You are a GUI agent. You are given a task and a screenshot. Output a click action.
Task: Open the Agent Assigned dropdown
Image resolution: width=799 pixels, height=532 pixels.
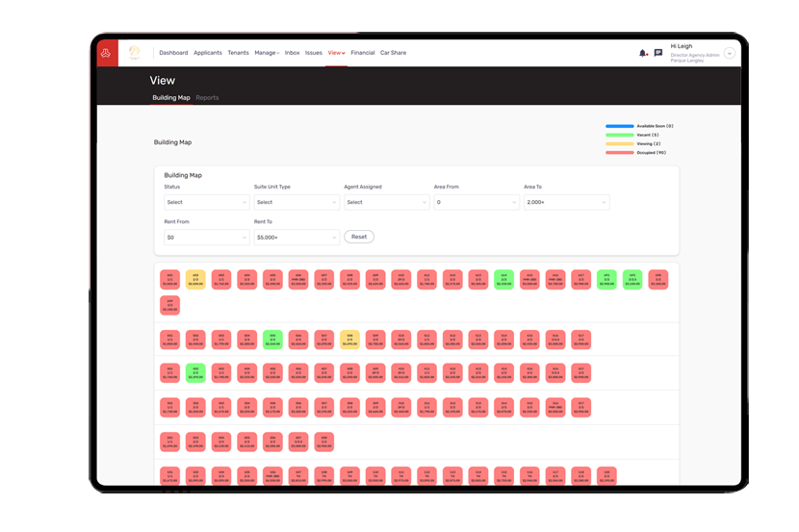386,202
